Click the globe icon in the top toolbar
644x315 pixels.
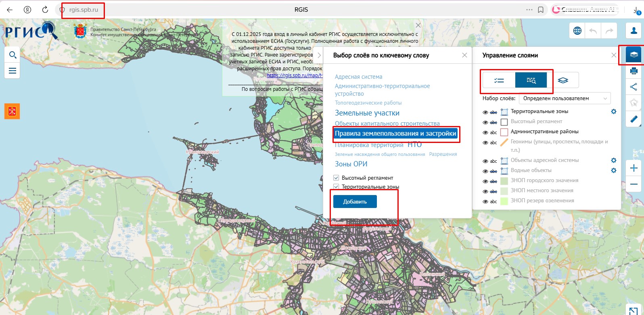577,31
